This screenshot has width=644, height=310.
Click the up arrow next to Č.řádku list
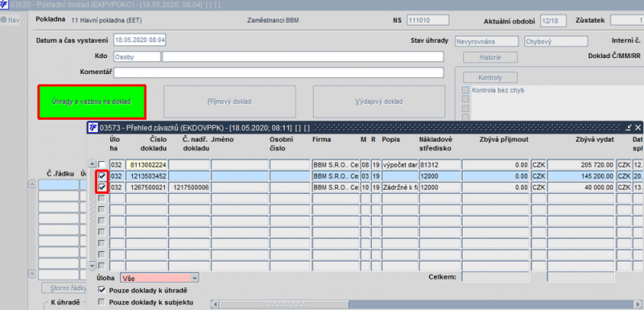tap(31, 184)
